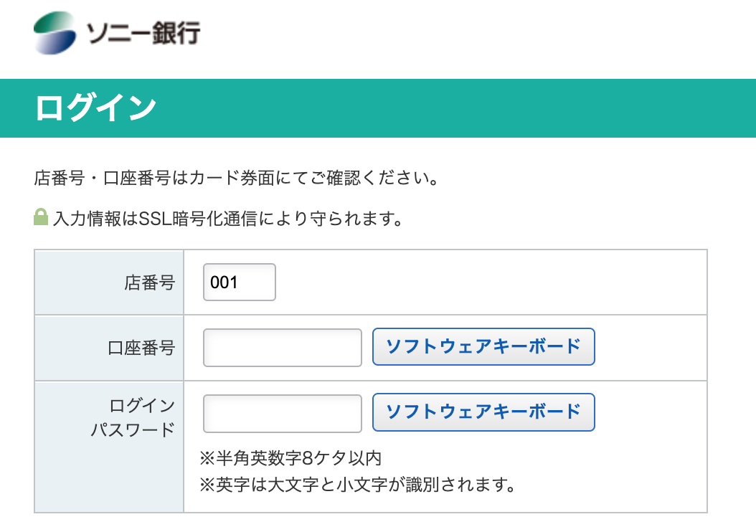Screen dimensions: 756x532
Task: Focus the 店番号 field showing 001
Action: [239, 282]
